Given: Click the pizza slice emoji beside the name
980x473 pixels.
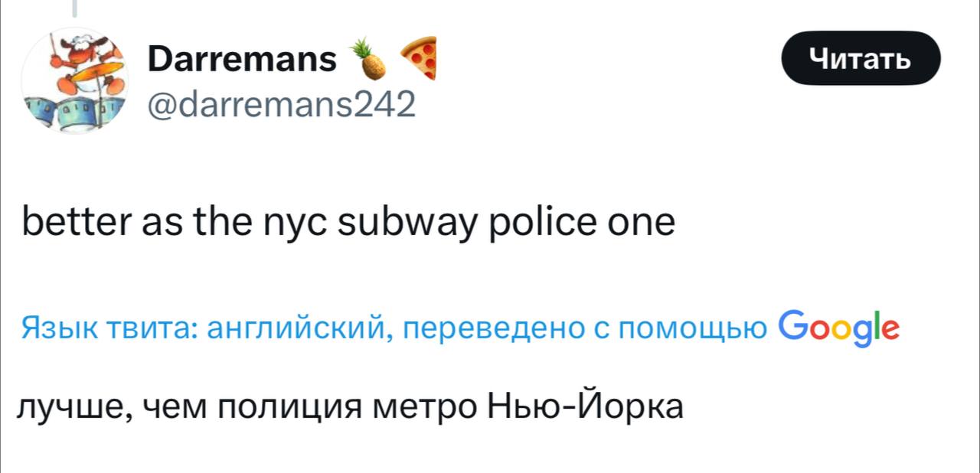Looking at the screenshot, I should tap(420, 57).
